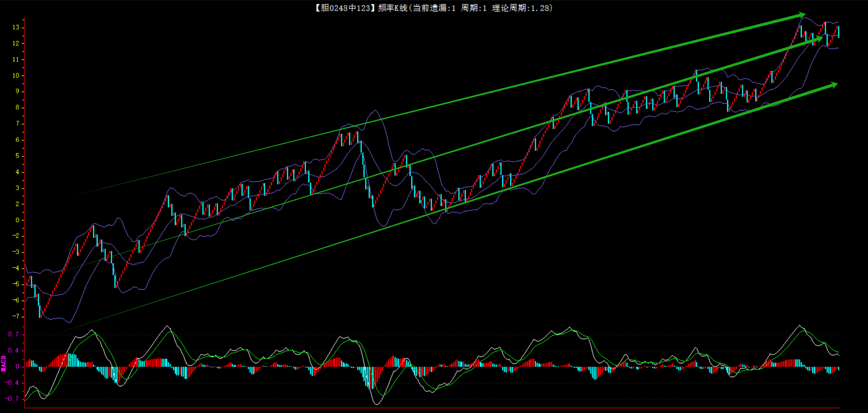The height and width of the screenshot is (413, 868).
Task: Click the 13 label on the K-line axis
Action: point(16,27)
